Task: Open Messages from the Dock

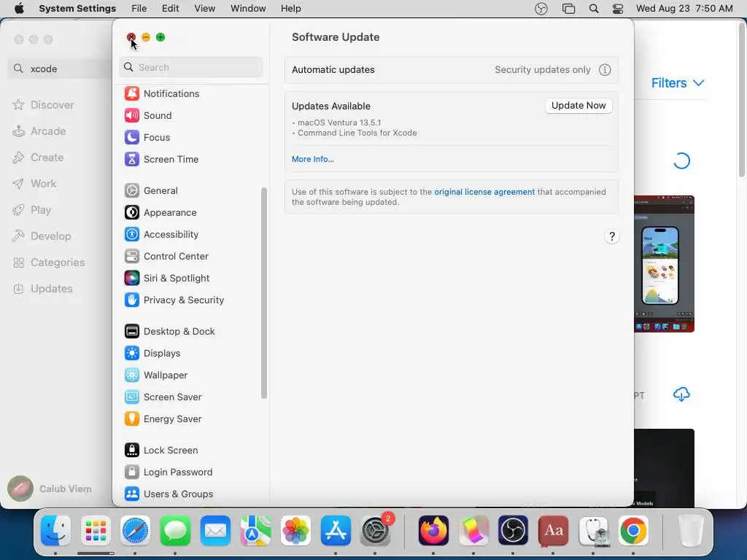Action: click(175, 531)
